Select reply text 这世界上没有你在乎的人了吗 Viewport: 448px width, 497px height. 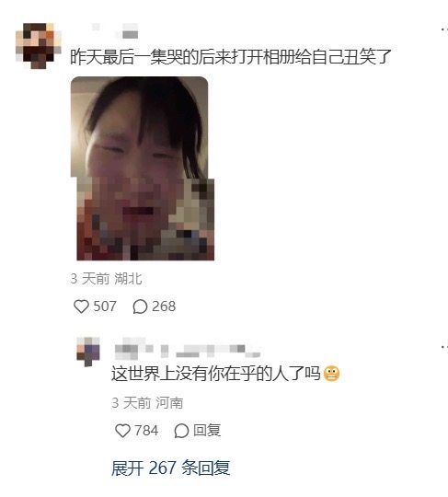[x=216, y=374]
